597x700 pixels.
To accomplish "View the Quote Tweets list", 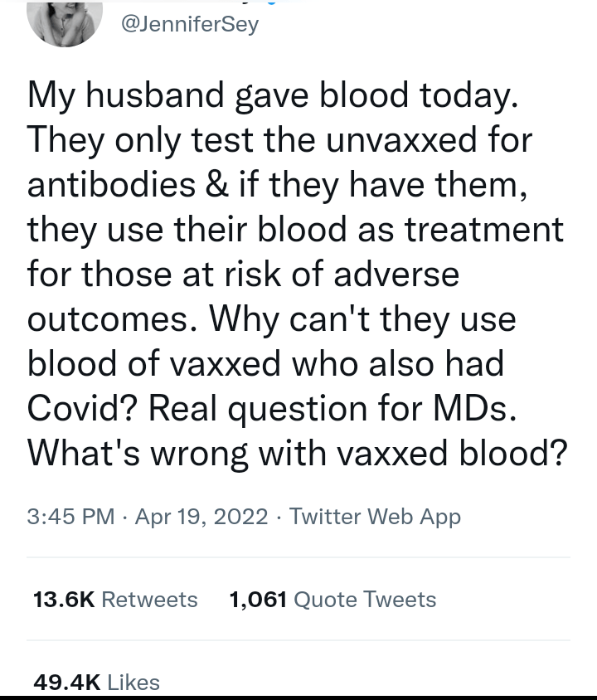I will click(x=365, y=599).
